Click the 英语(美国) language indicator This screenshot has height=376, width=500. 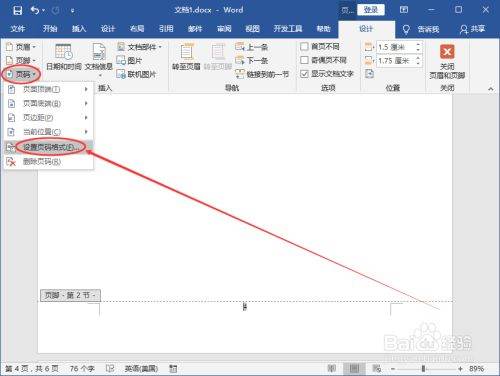pos(141,369)
